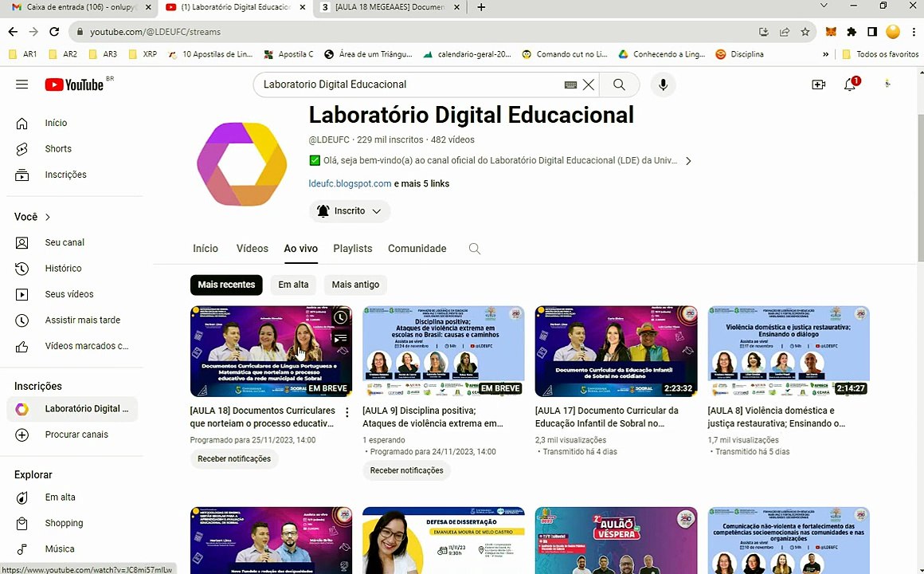The image size is (924, 574).
Task: Open the virtual keyboard in the search box
Action: coord(570,85)
